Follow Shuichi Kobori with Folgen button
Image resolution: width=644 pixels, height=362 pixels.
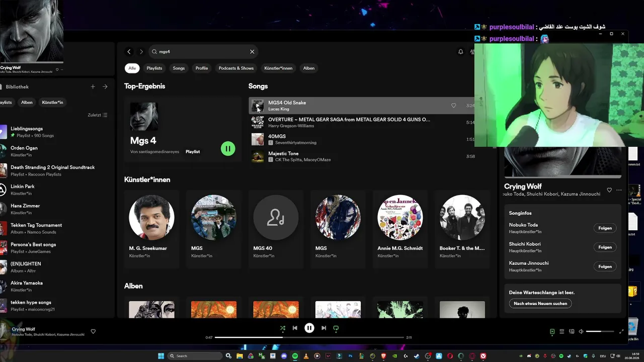pos(605,247)
